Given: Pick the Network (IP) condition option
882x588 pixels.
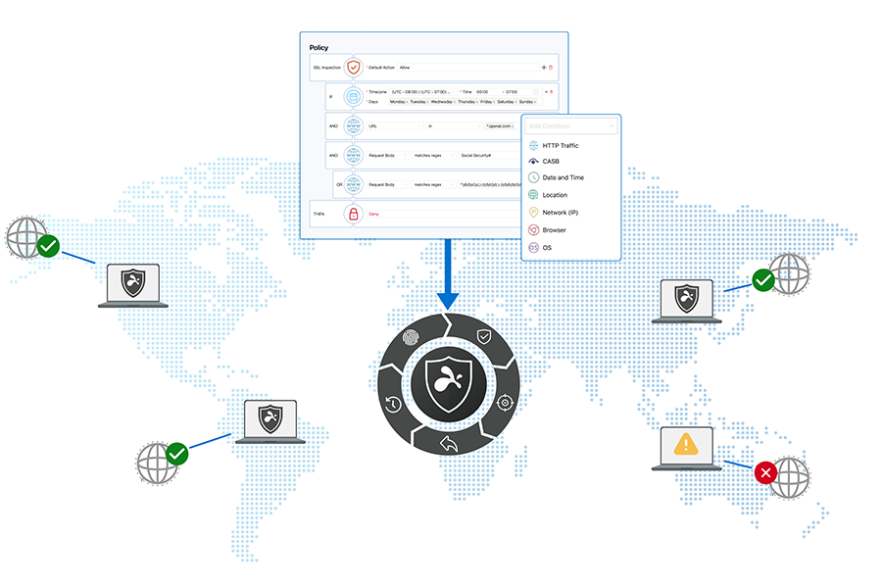Looking at the screenshot, I should click(x=561, y=212).
